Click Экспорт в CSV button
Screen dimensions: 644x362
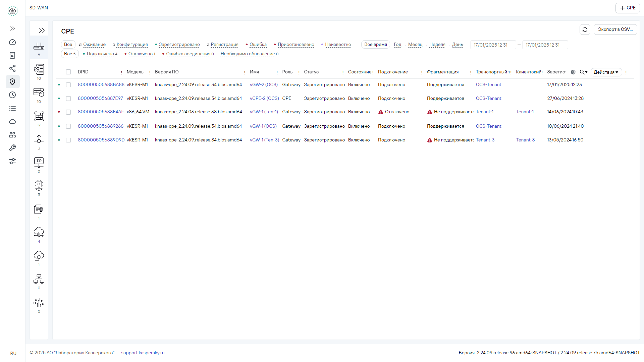click(615, 29)
